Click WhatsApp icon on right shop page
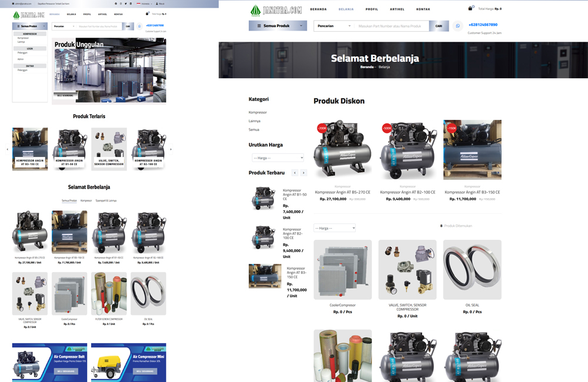The height and width of the screenshot is (382, 588). (x=457, y=26)
